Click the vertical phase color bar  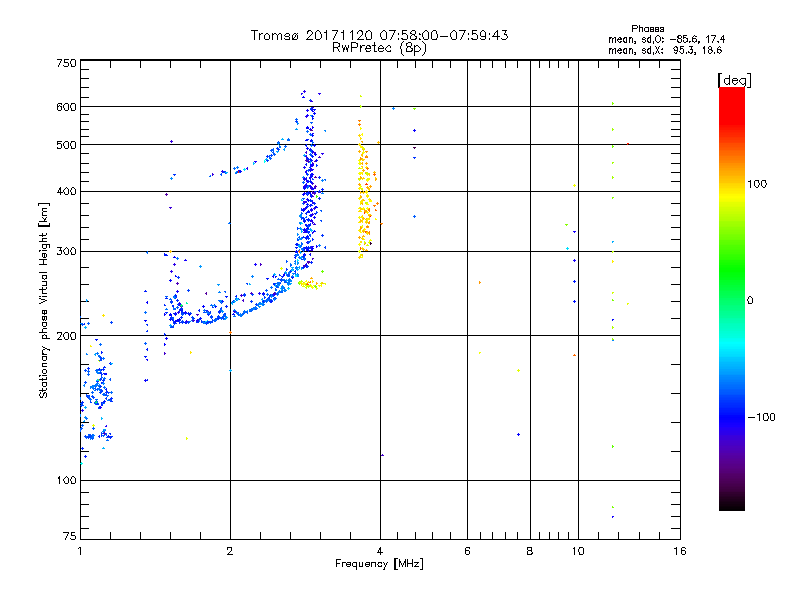point(732,298)
